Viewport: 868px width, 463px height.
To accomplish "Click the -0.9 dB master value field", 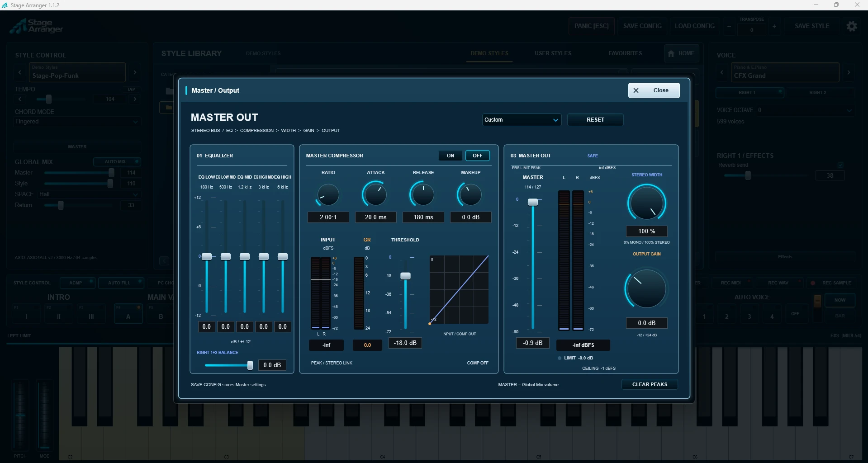I will click(x=533, y=343).
